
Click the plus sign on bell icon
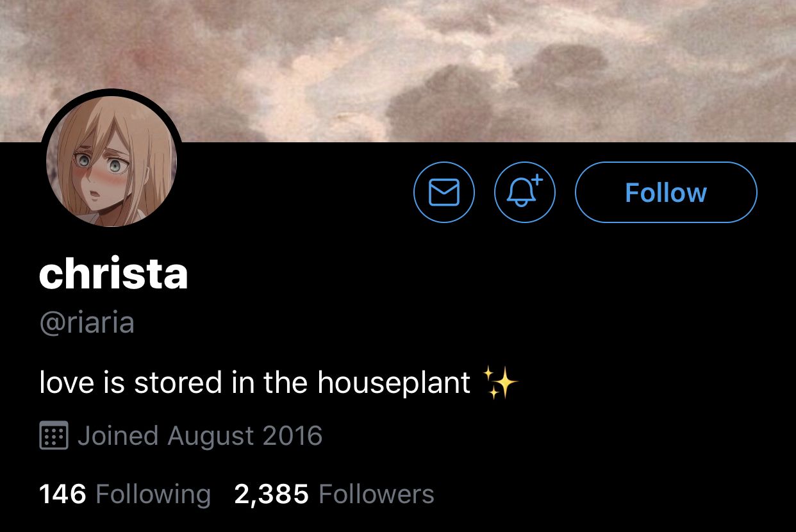click(x=537, y=180)
